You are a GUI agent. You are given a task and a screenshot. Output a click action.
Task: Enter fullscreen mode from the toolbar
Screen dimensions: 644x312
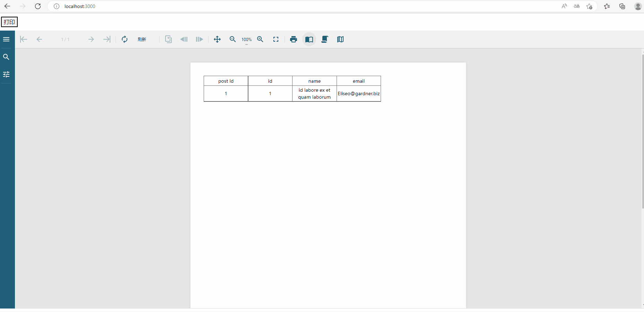(x=276, y=39)
